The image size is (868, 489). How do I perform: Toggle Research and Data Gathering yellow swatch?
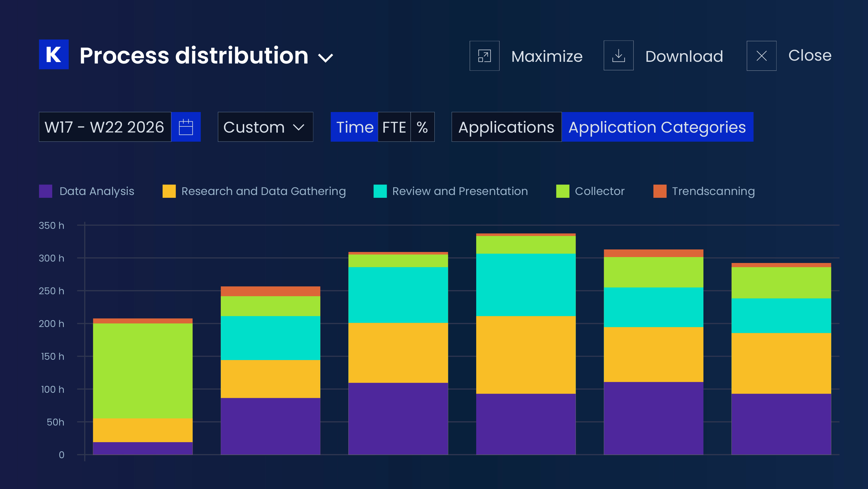pyautogui.click(x=169, y=191)
